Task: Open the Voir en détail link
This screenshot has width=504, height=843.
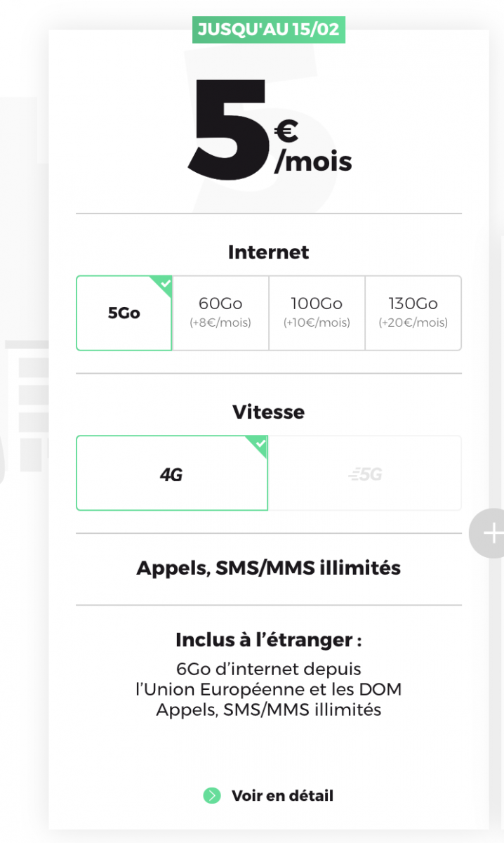Action: click(x=282, y=796)
